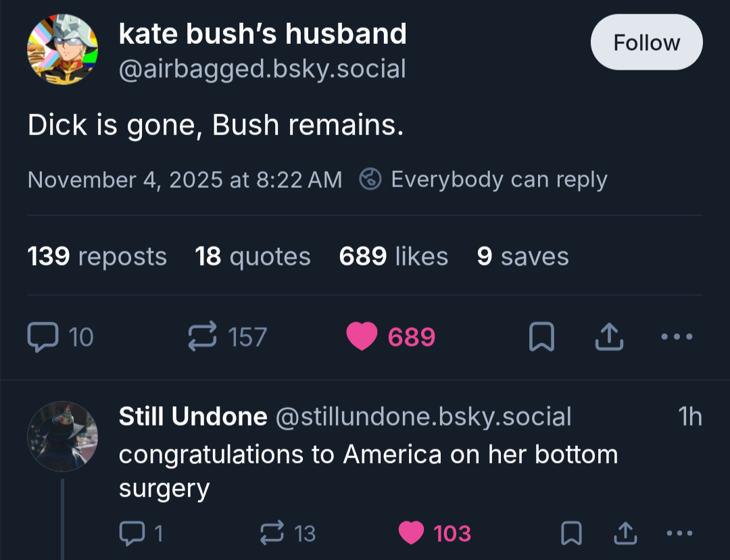This screenshot has height=560, width=730.
Task: Follow kate bush's husband
Action: 646,43
